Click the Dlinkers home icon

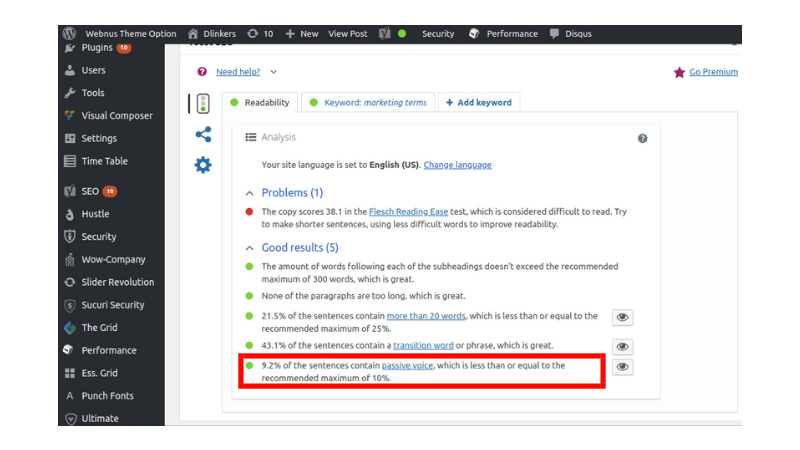193,34
